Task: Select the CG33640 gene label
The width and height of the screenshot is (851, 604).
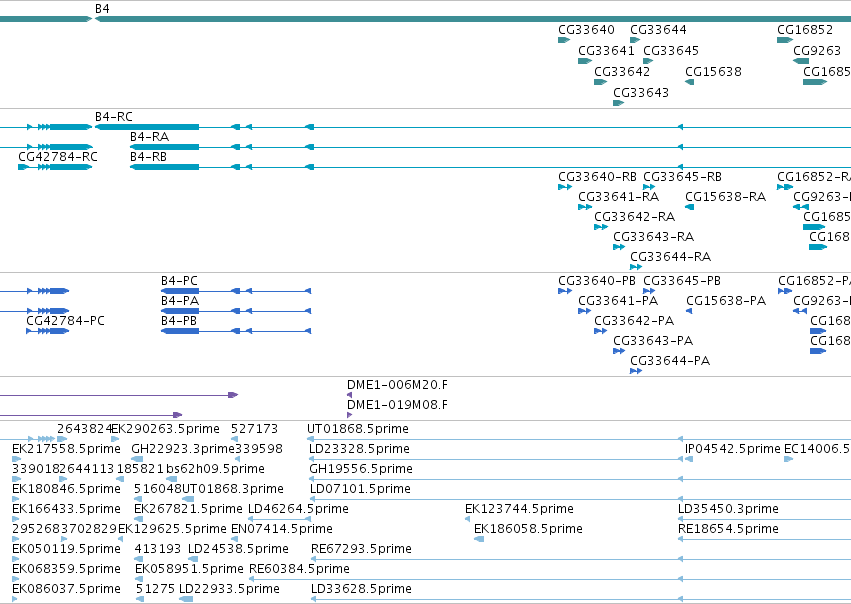Action: (x=586, y=30)
